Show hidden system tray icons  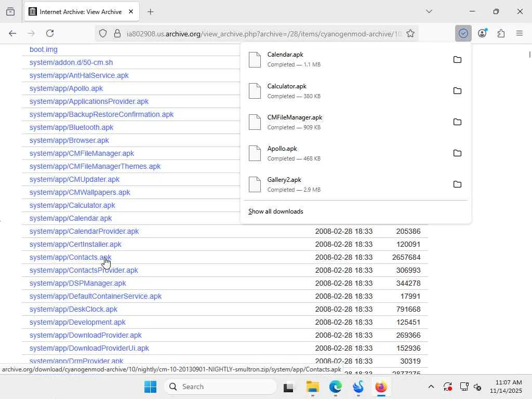[431, 387]
